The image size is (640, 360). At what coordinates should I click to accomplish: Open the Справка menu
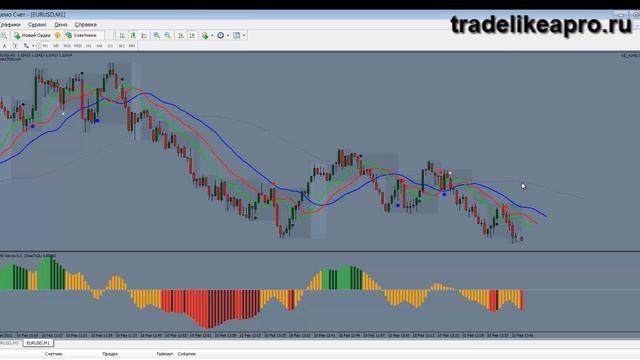click(86, 24)
